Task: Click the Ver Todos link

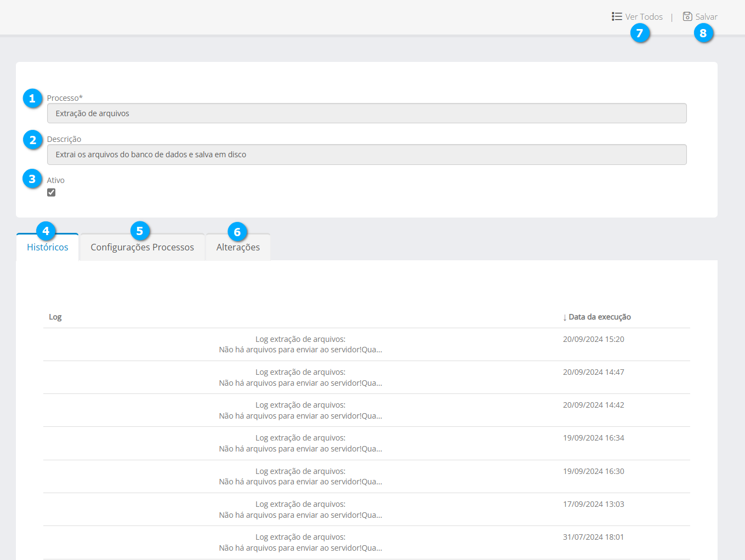Action: tap(644, 17)
